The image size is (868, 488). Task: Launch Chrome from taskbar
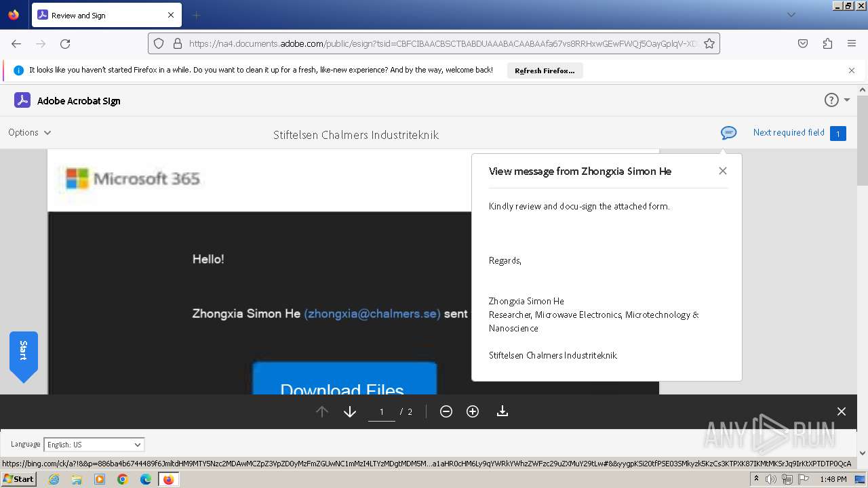(x=123, y=479)
